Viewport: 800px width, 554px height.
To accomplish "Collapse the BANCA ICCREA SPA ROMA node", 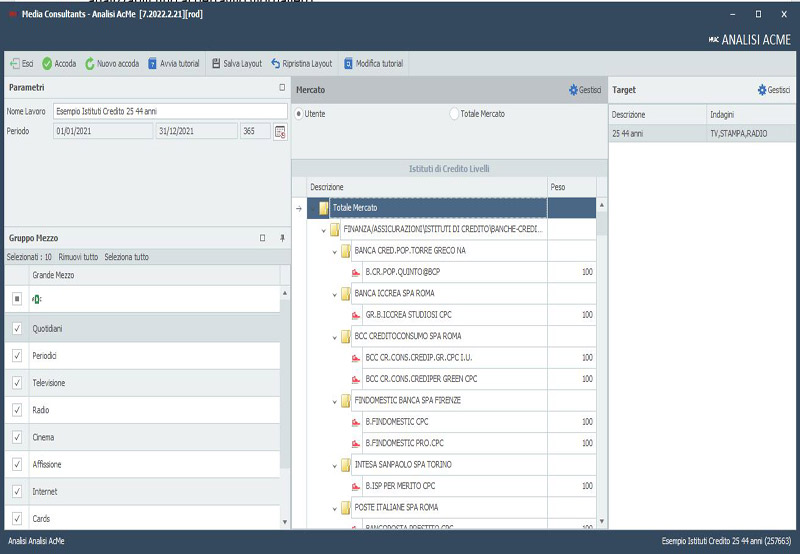I will [334, 293].
